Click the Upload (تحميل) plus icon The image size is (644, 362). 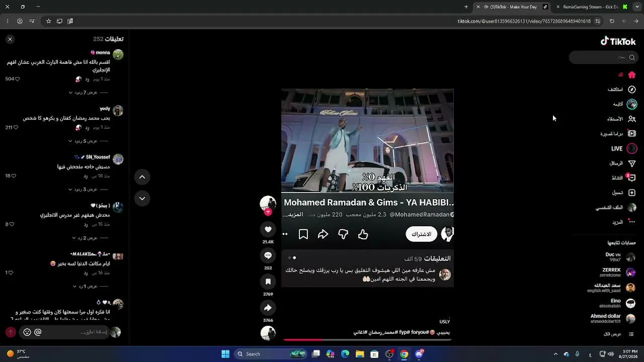[632, 193]
